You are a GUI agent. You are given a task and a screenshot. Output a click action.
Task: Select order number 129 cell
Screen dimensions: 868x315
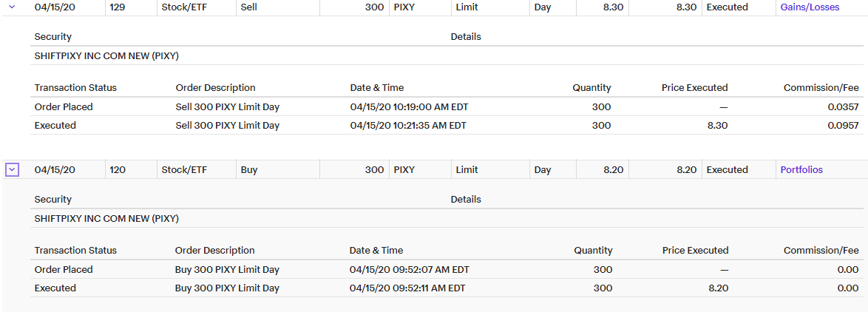[117, 7]
